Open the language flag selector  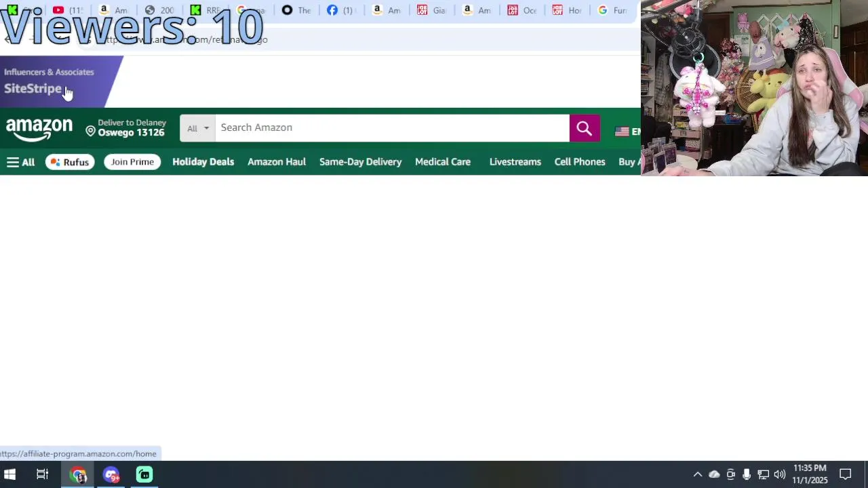(627, 131)
